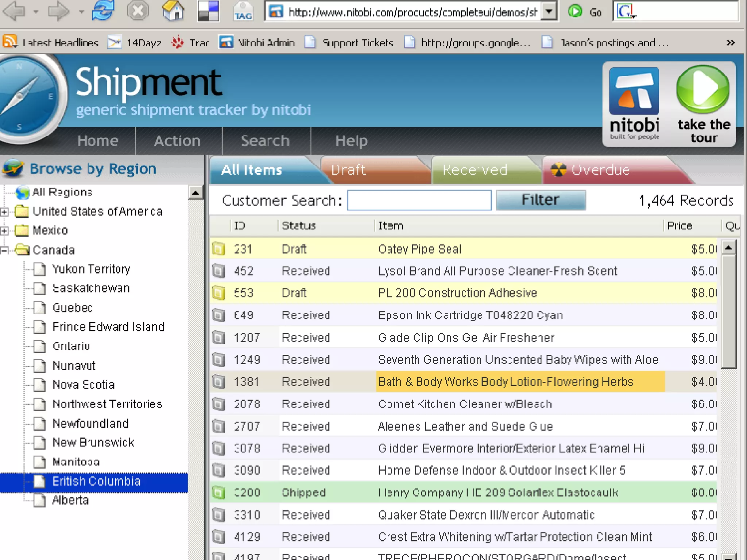747x560 pixels.
Task: Click the grid scroll up arrow
Action: 728,248
